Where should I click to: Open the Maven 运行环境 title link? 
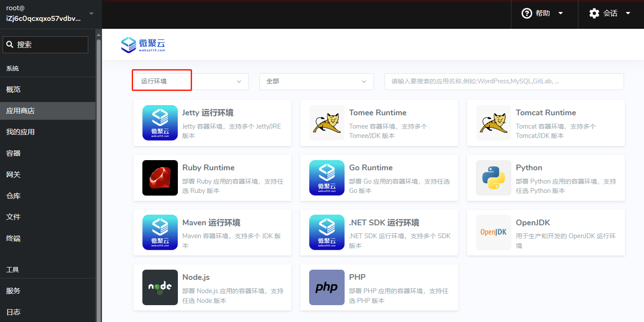pos(211,223)
